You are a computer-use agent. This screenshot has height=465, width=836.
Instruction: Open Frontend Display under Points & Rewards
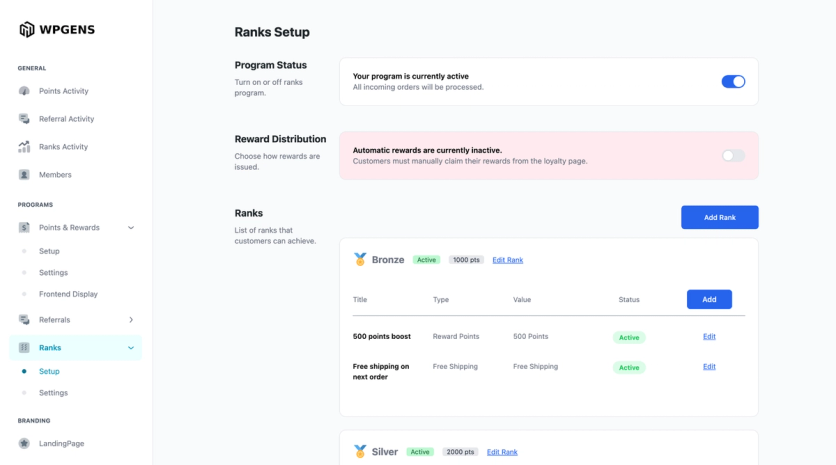pos(68,294)
